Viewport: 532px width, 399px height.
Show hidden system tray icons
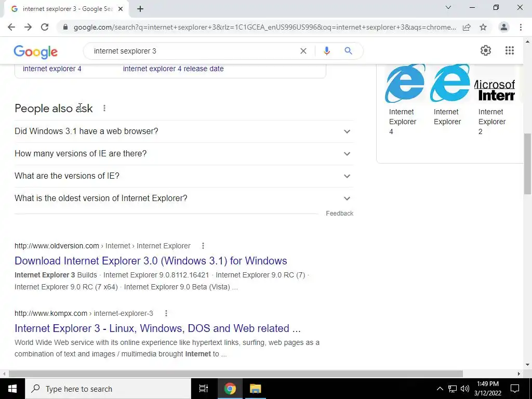click(x=440, y=389)
